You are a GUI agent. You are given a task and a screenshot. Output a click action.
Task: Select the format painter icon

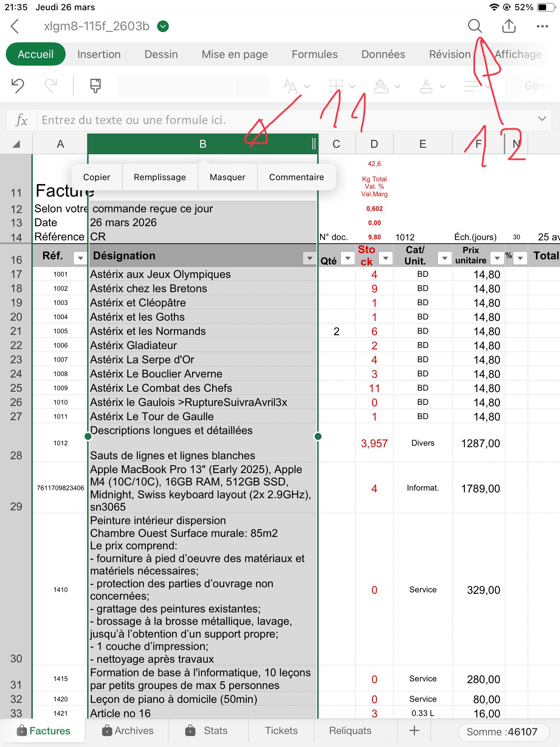(95, 86)
